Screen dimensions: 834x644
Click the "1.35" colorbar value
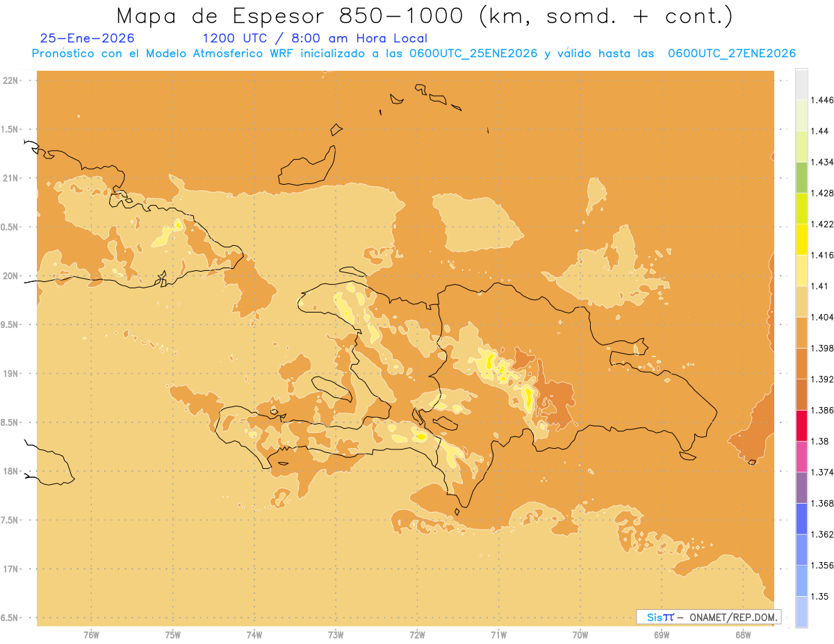click(x=820, y=596)
